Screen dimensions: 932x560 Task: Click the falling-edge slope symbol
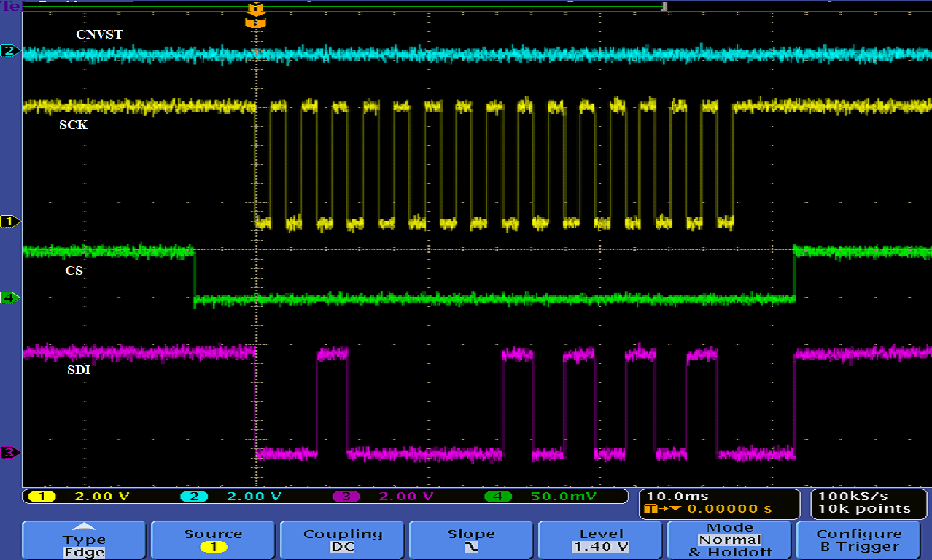471,548
